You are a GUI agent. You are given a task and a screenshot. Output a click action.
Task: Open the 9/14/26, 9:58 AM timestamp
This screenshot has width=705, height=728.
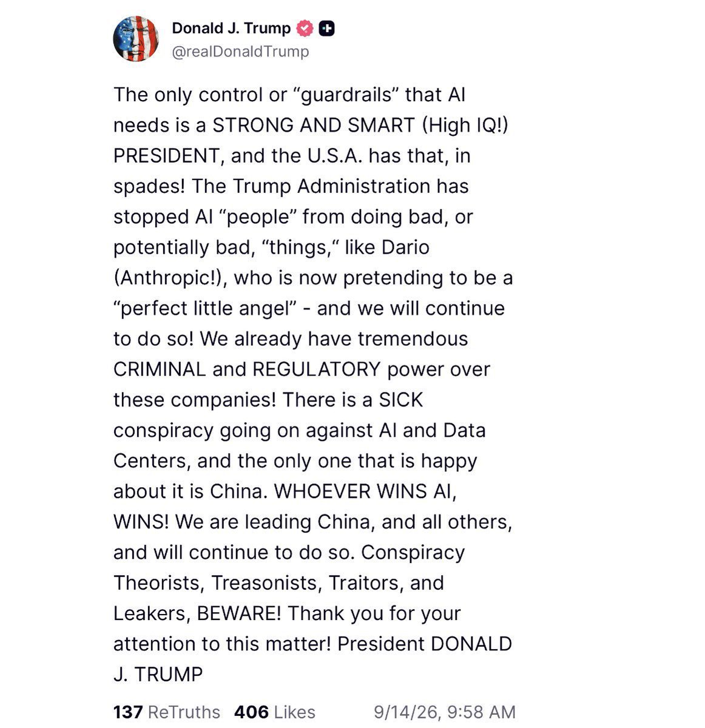click(445, 712)
